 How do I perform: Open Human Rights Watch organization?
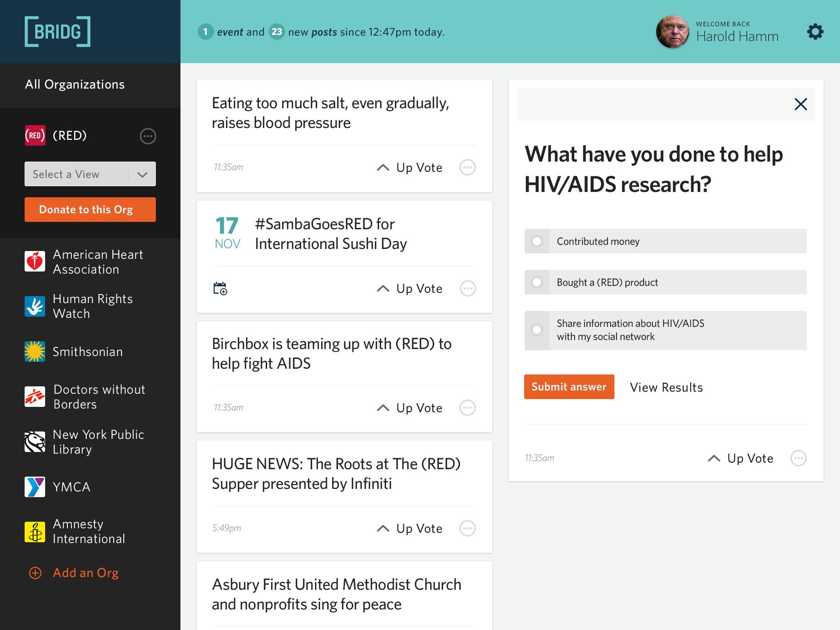93,306
